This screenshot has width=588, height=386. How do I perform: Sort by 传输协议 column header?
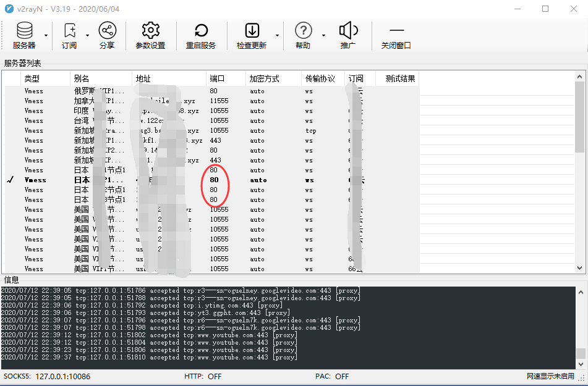click(x=323, y=78)
